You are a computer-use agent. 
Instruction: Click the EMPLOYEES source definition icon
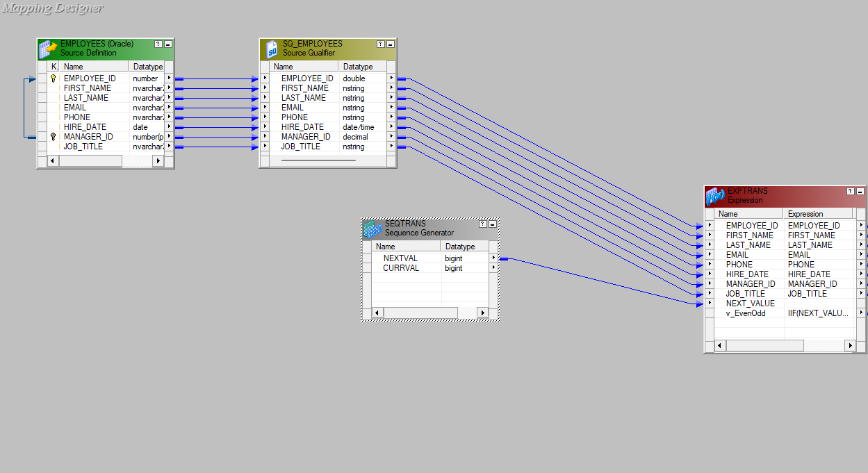[x=48, y=49]
